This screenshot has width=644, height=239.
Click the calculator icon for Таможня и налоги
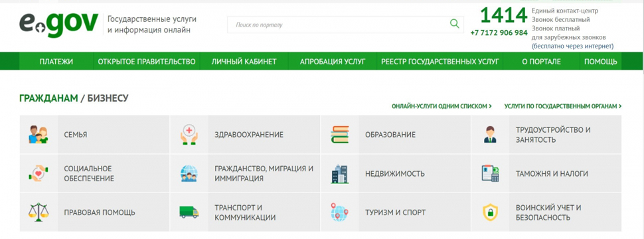point(490,173)
